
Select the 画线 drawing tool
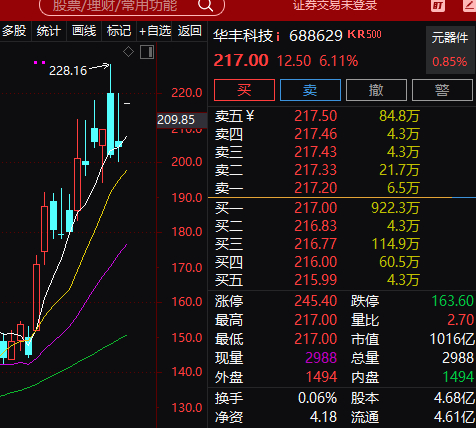click(84, 31)
